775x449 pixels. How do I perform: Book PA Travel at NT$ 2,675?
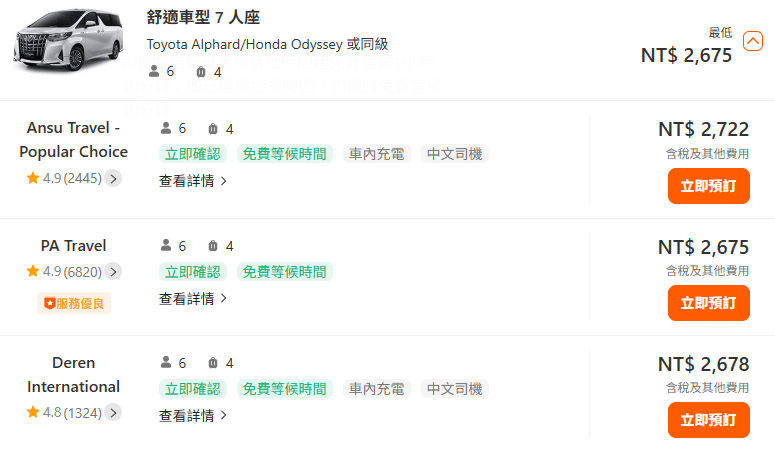coord(709,303)
